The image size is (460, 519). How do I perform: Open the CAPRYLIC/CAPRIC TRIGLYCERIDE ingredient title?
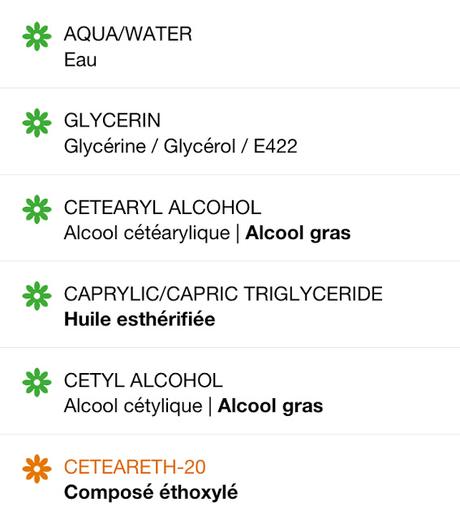[x=223, y=294]
